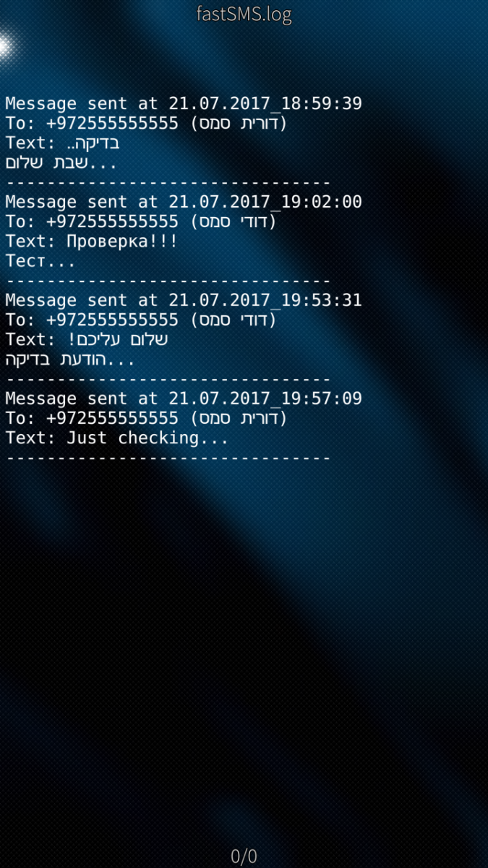
Task: Tap the phone number under the 19:53:31 message
Action: [112, 320]
